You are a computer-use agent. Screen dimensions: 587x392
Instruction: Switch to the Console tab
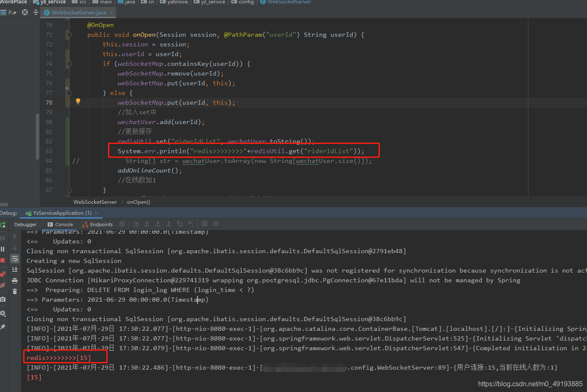tap(60, 224)
